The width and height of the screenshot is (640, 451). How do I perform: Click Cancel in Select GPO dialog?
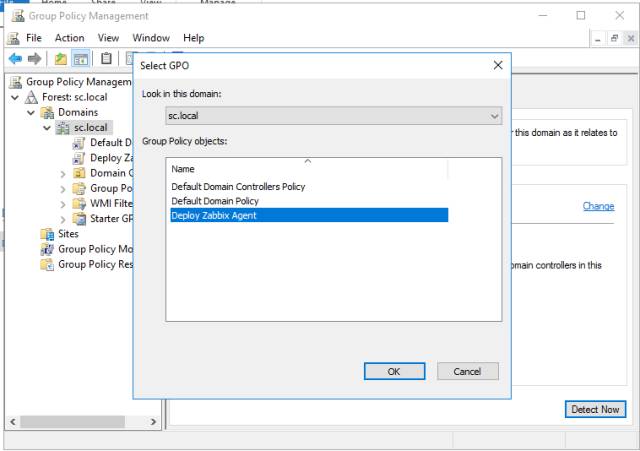point(467,371)
